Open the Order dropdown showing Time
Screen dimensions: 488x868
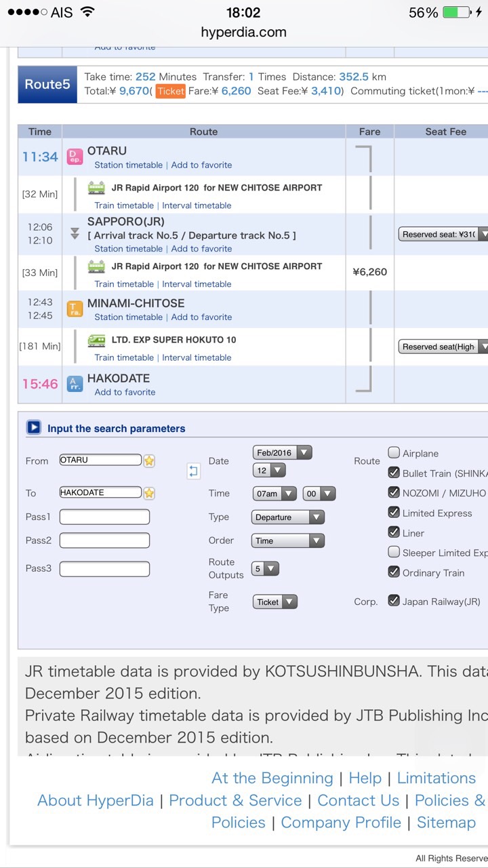288,540
